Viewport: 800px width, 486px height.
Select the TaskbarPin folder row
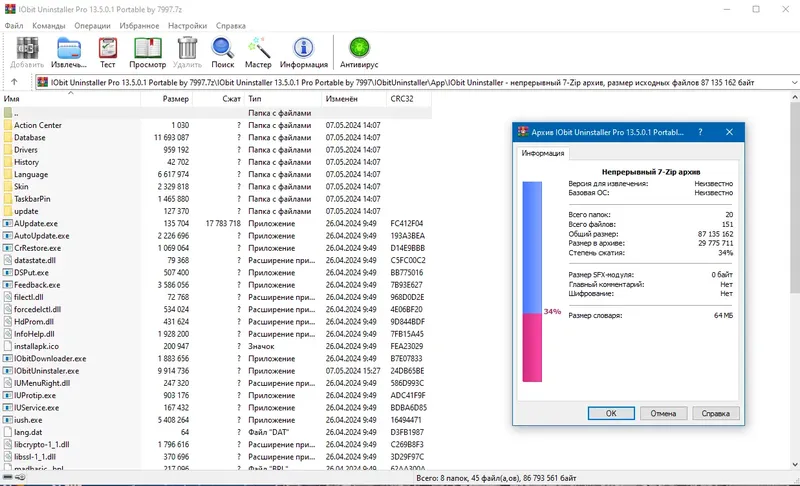216,198
